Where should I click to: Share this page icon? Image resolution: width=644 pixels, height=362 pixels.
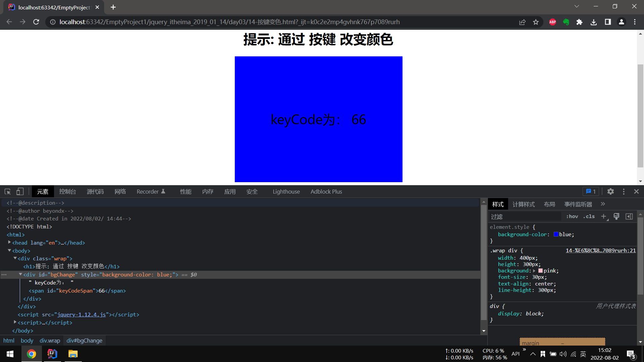click(522, 22)
